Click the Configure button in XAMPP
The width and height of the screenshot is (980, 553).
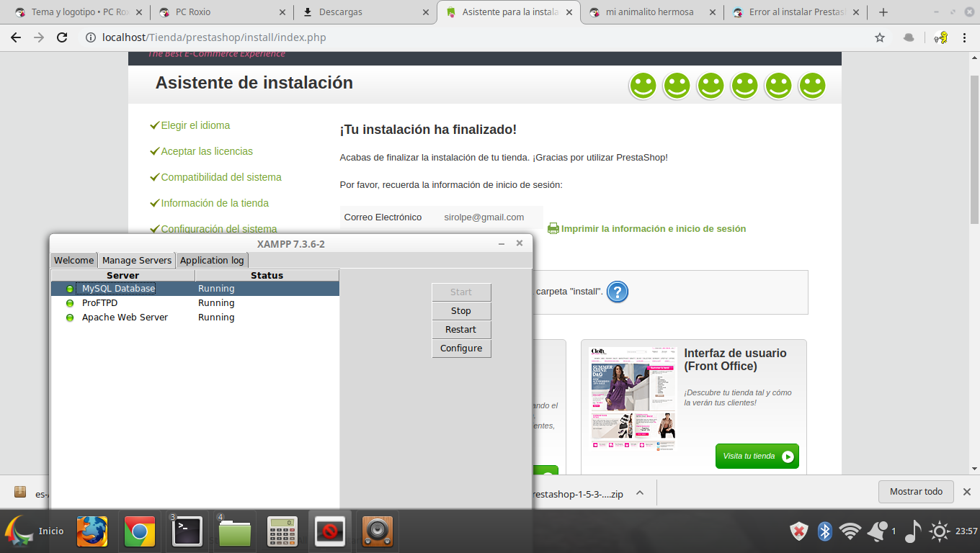(x=461, y=349)
